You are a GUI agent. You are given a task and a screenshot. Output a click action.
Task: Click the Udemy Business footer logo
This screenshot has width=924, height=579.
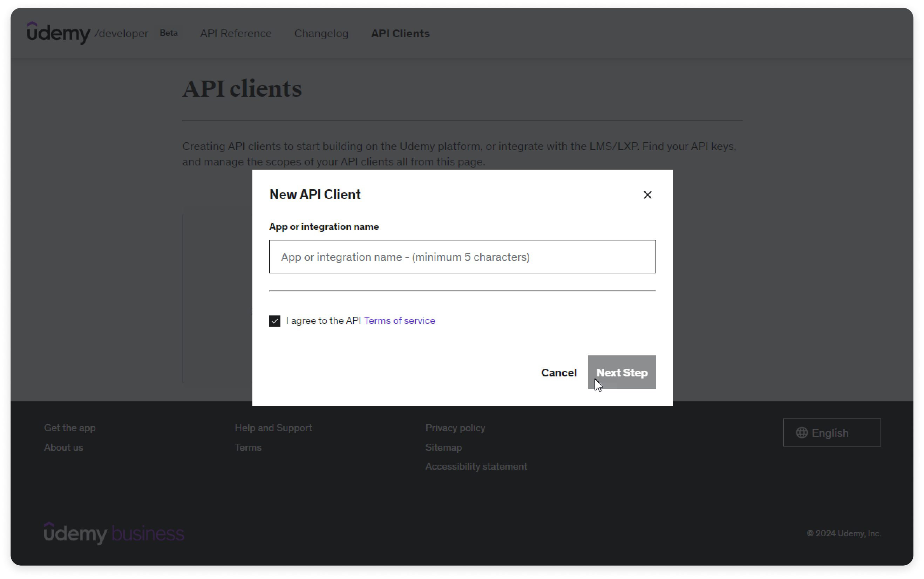pos(114,533)
